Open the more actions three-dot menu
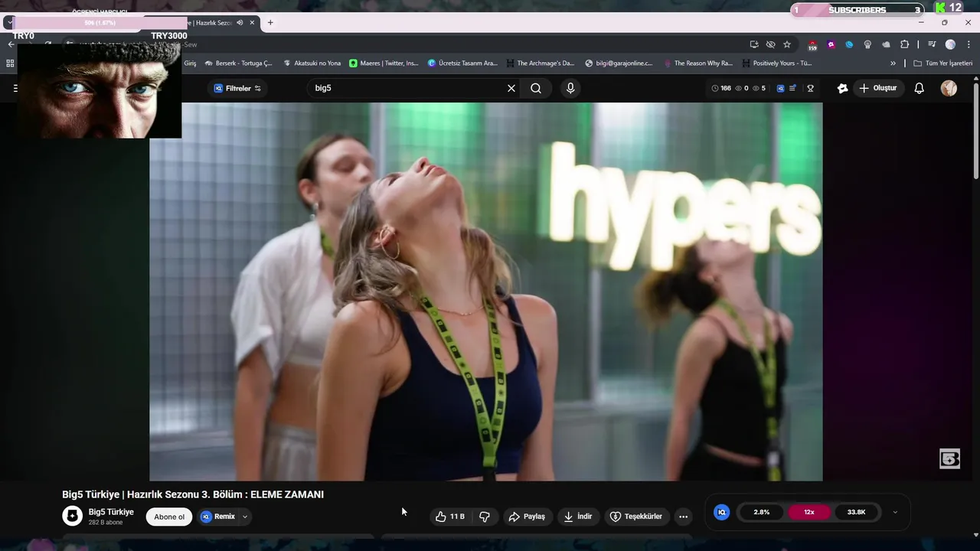The width and height of the screenshot is (980, 551). coord(683,517)
